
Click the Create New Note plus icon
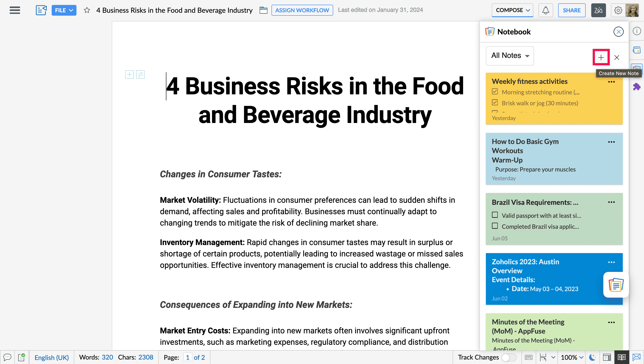[x=601, y=57]
